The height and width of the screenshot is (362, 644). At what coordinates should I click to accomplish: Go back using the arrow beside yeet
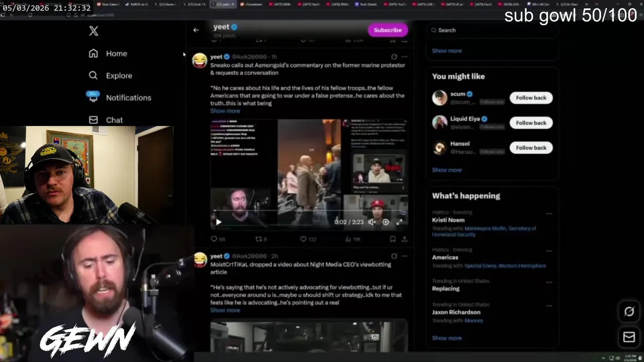196,30
